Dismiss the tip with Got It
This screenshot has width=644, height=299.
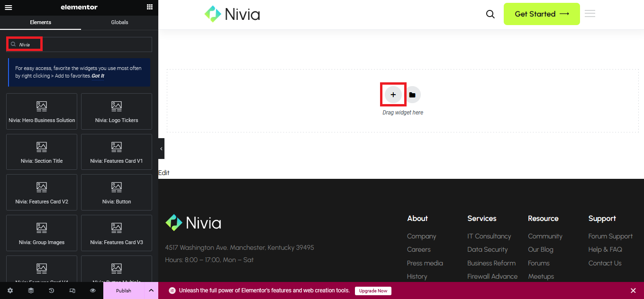(98, 76)
